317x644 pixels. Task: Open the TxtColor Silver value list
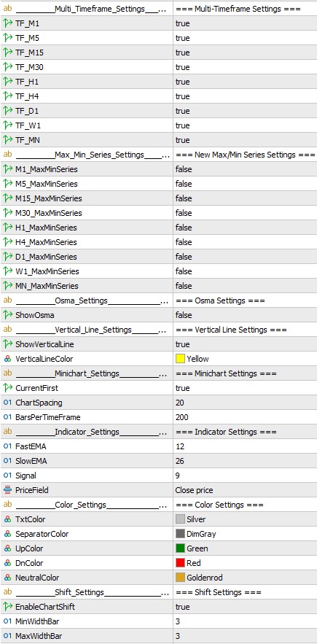pos(245,519)
